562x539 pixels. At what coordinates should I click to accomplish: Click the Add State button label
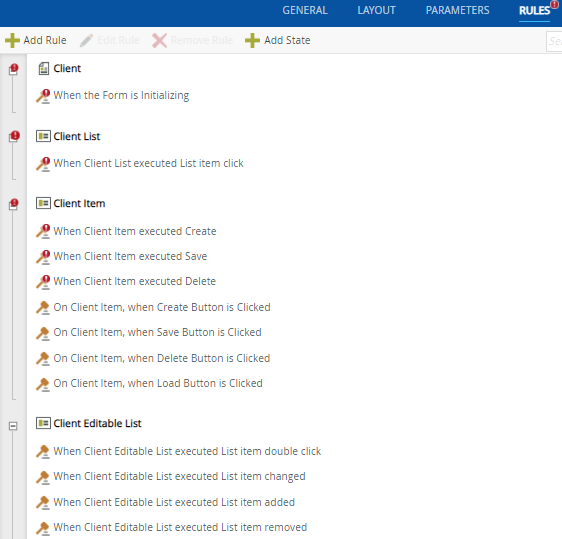point(287,40)
